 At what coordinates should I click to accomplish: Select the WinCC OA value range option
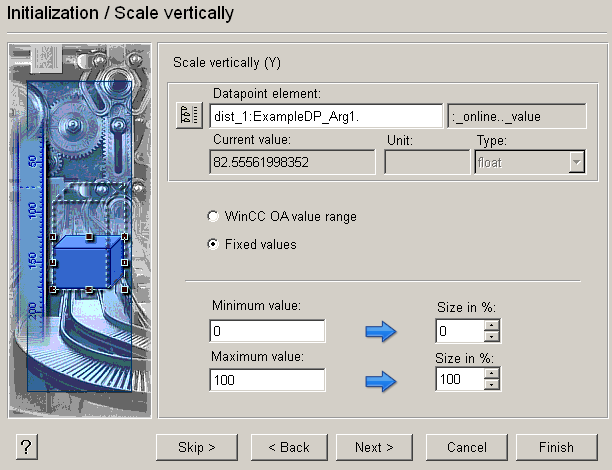pyautogui.click(x=212, y=216)
